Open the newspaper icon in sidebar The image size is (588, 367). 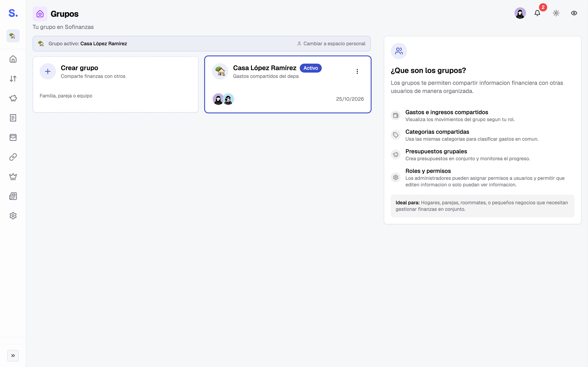pyautogui.click(x=13, y=196)
